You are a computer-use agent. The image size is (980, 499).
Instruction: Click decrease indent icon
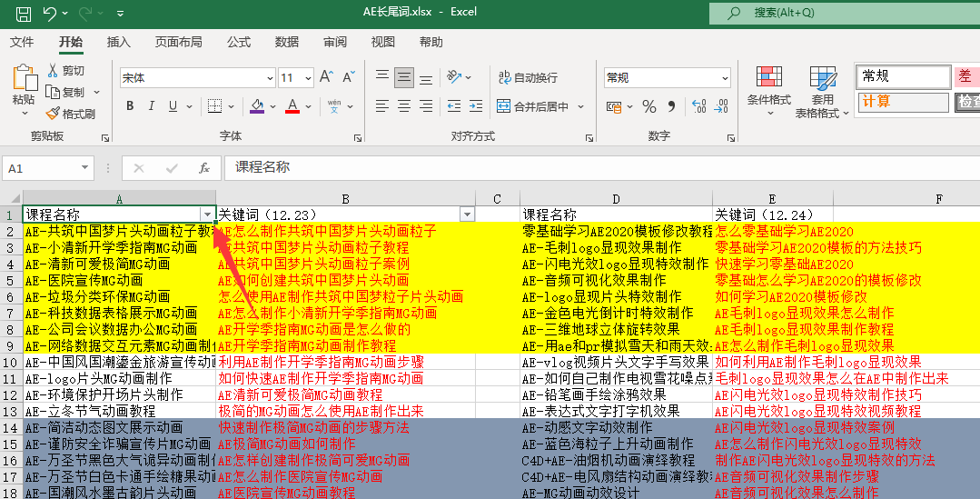tap(454, 106)
